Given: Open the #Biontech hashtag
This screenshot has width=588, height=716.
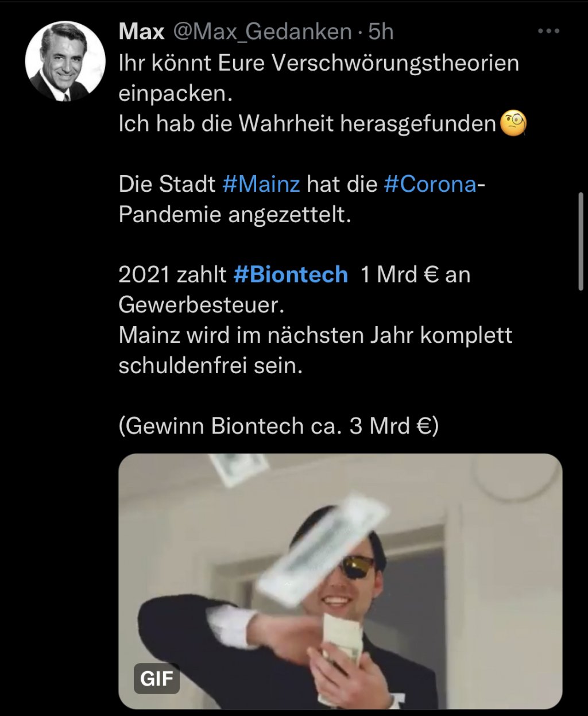Looking at the screenshot, I should coord(291,274).
